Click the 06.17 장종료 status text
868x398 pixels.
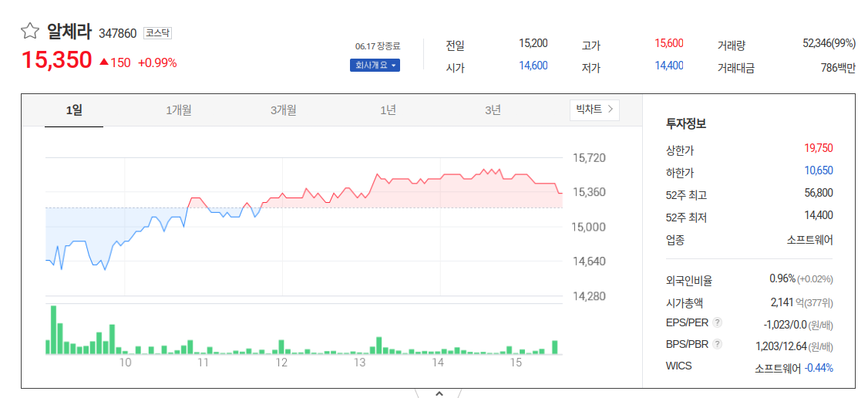click(x=378, y=46)
